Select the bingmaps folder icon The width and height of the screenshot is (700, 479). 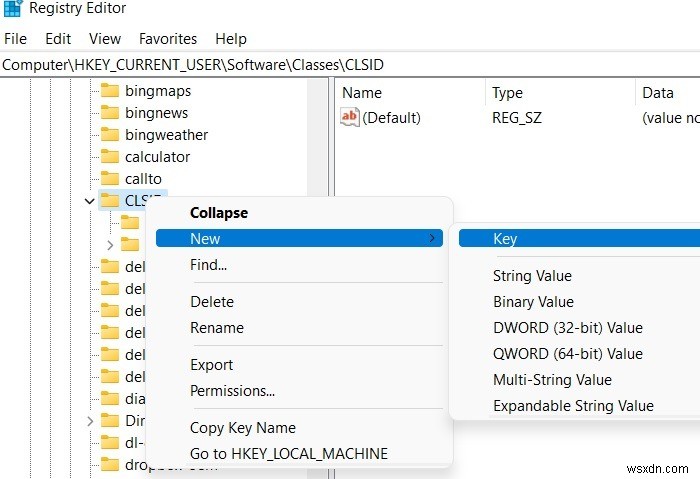(x=109, y=91)
